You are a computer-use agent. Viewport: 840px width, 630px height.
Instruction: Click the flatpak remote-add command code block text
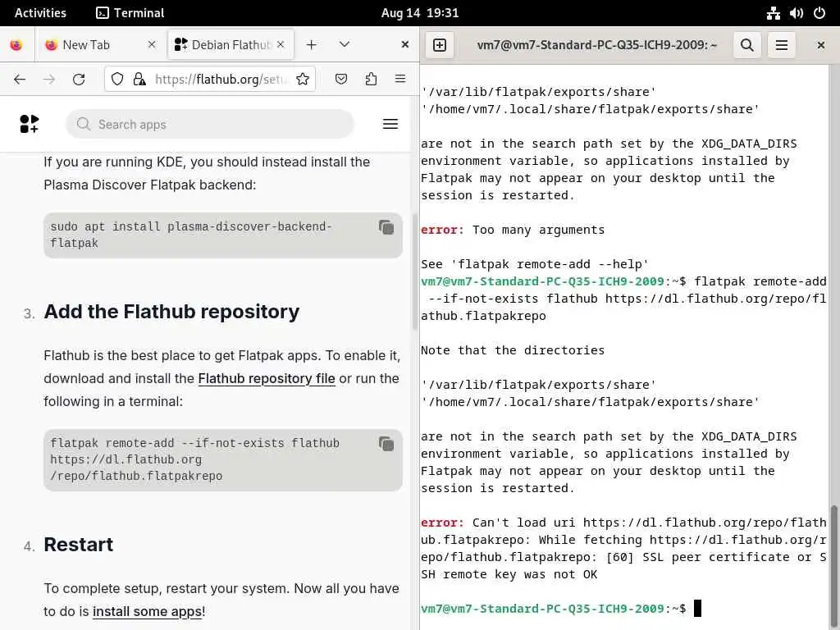195,459
